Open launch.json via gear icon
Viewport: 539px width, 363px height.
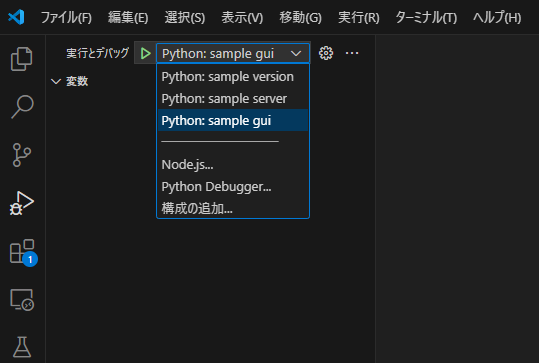[326, 53]
